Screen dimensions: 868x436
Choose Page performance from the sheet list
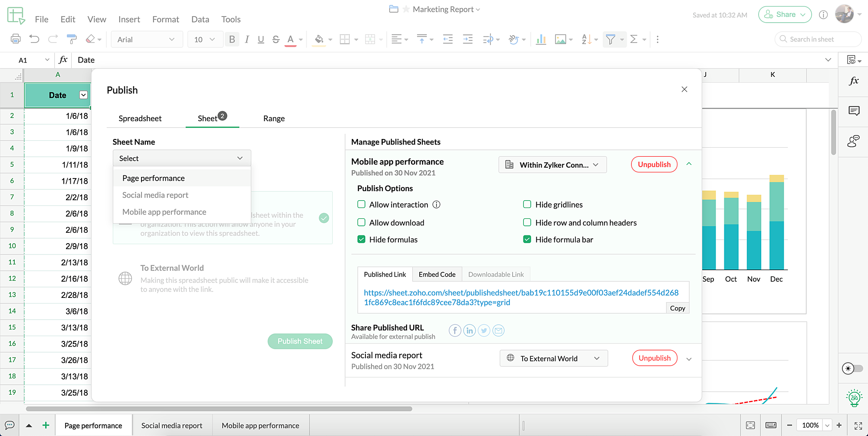point(154,178)
